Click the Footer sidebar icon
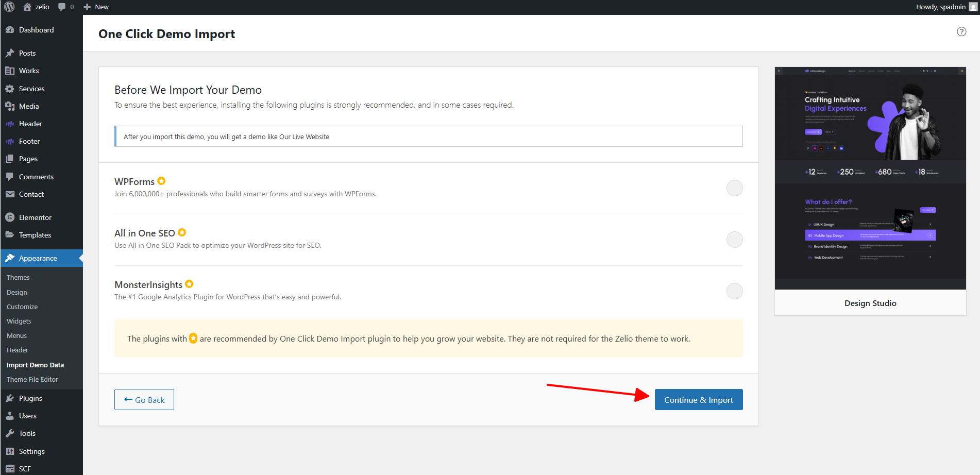The width and height of the screenshot is (980, 475). (10, 141)
